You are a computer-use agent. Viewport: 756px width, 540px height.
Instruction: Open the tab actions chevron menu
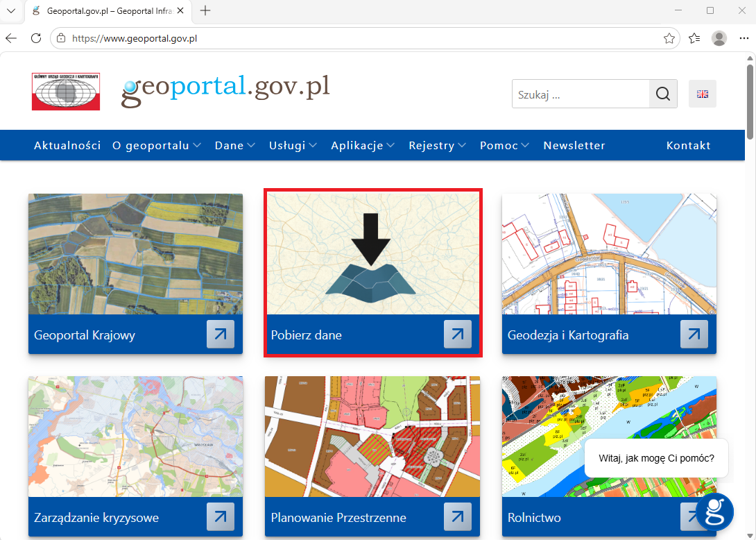(11, 10)
